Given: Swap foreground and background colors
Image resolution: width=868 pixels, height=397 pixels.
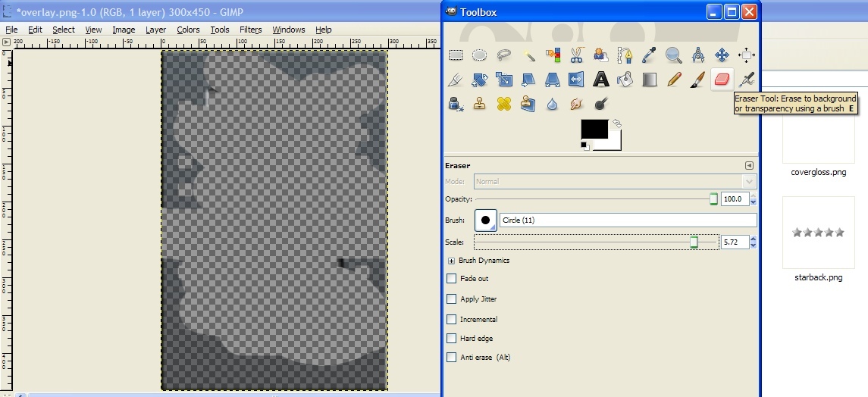Looking at the screenshot, I should pos(616,123).
